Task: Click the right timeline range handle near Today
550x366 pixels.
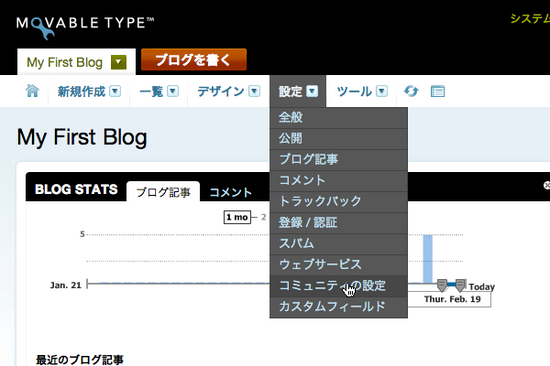Action: (460, 285)
